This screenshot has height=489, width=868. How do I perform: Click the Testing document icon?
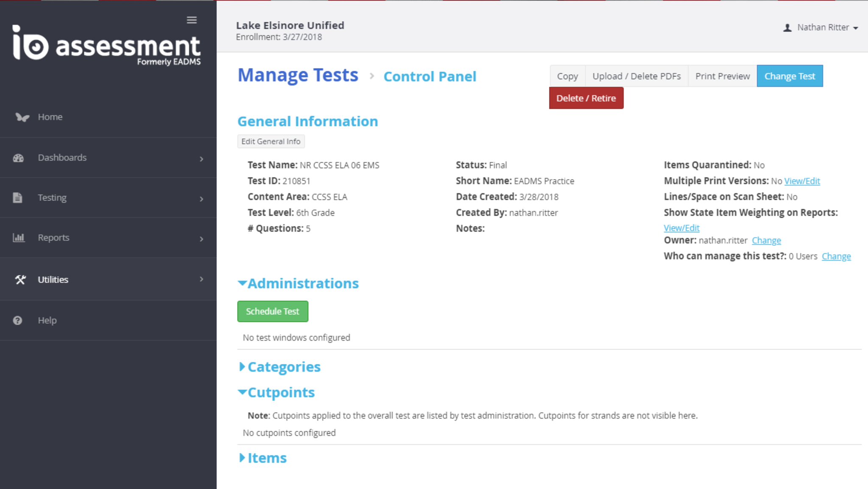click(17, 198)
